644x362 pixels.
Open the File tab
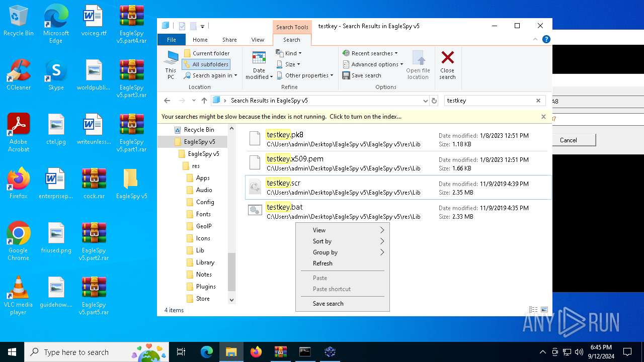[x=172, y=40]
